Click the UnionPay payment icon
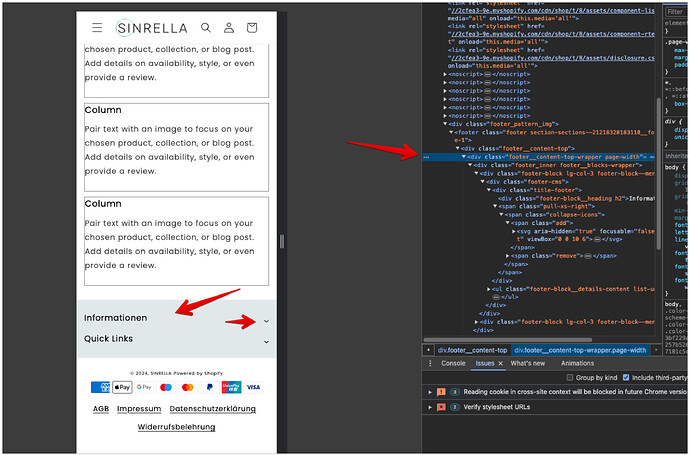The image size is (690, 455). coord(231,387)
